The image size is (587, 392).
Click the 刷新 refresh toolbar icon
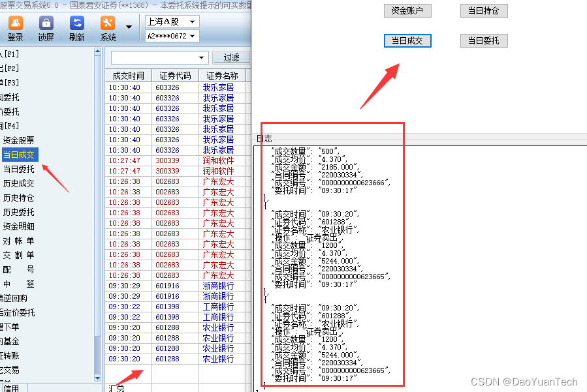click(x=77, y=29)
